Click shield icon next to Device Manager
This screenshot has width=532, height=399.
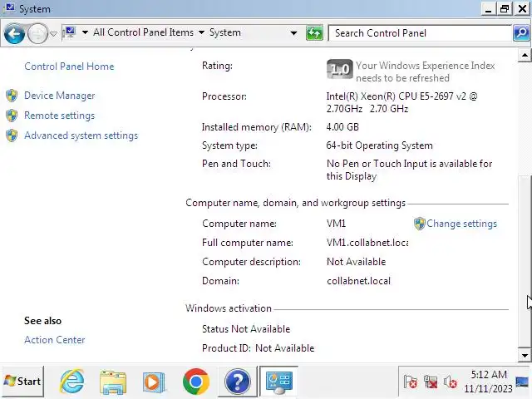[x=12, y=96]
